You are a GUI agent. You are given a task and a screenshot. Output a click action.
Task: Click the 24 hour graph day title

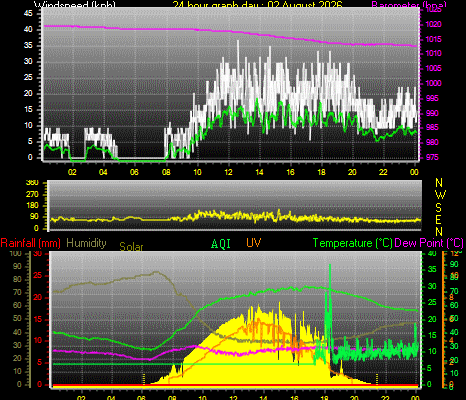click(x=257, y=5)
